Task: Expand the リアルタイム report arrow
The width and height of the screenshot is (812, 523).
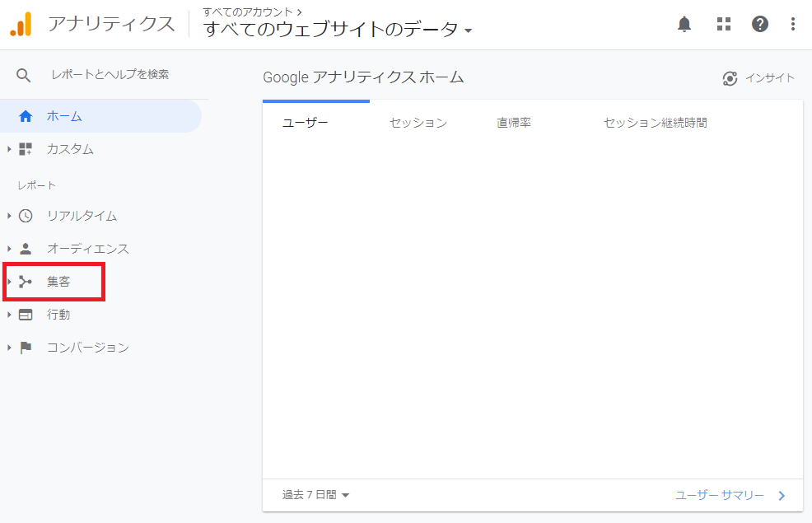Action: [9, 216]
